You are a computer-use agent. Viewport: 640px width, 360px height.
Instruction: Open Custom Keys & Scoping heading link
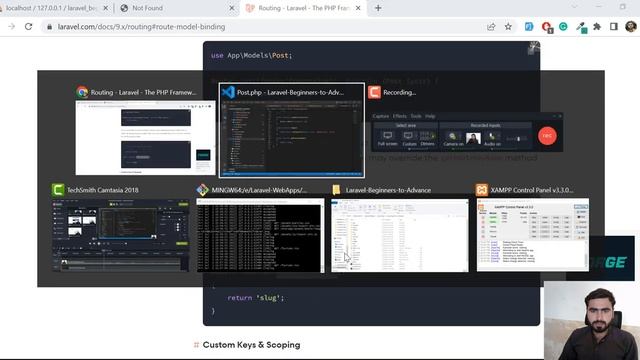(251, 345)
